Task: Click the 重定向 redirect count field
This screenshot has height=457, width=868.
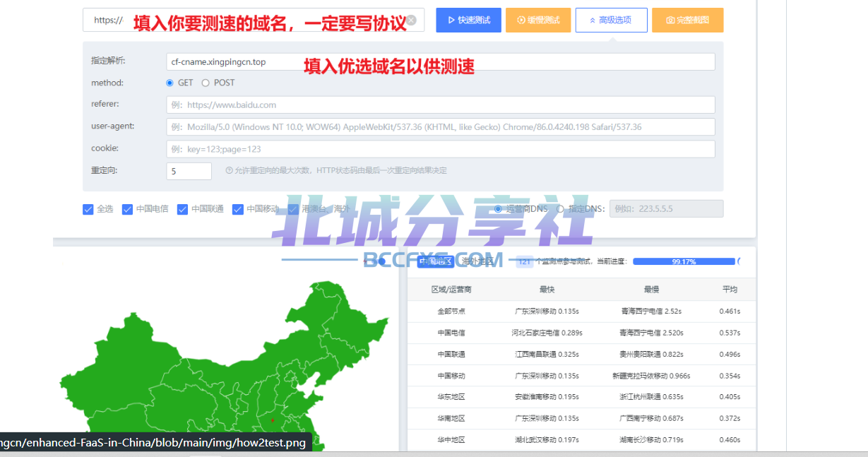Action: (x=189, y=171)
